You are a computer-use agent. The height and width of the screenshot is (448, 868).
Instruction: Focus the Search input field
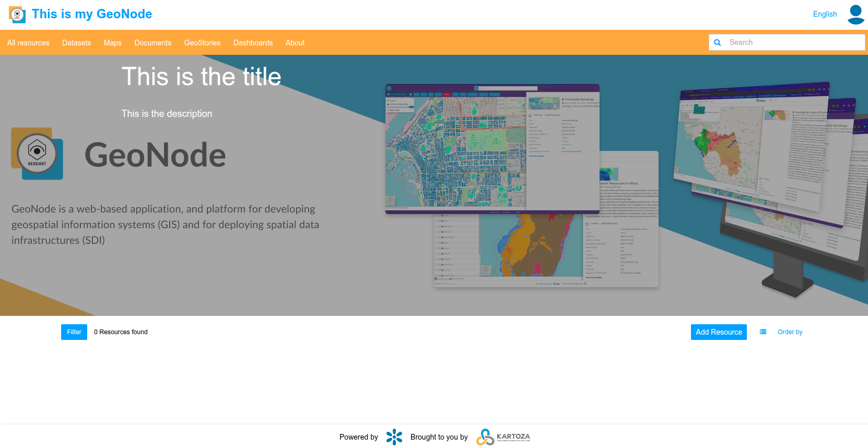pyautogui.click(x=794, y=43)
